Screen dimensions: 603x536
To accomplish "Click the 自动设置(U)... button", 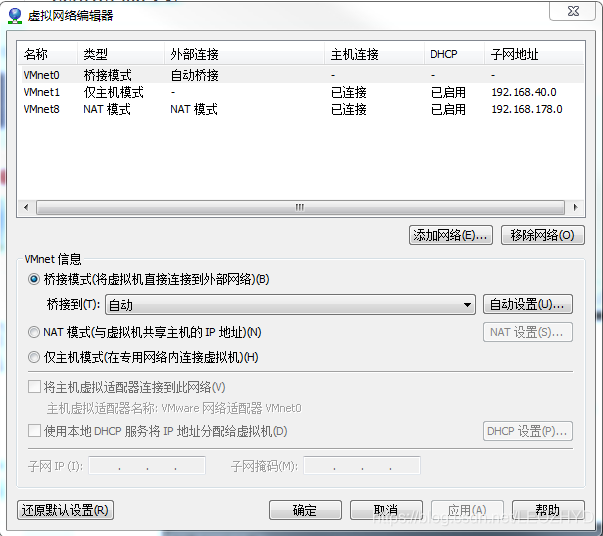I will point(528,304).
